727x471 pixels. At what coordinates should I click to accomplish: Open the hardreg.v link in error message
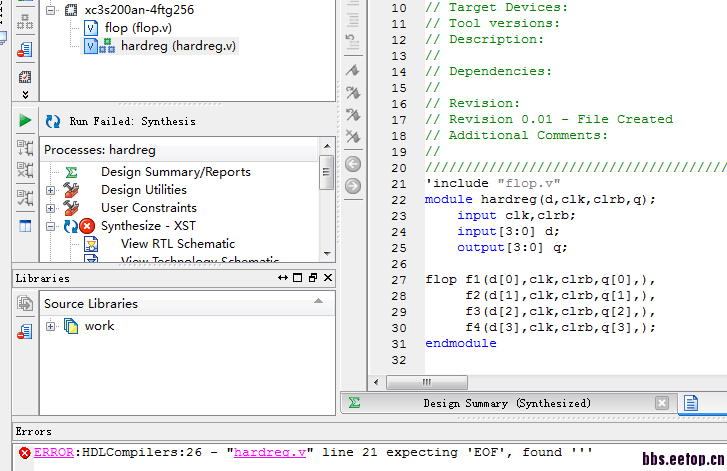tap(270, 452)
